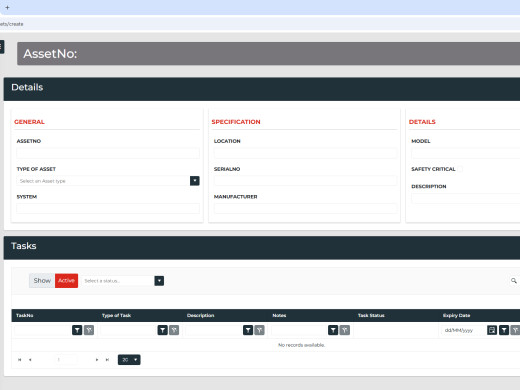Apply the Expiry Date column filter
Viewport: 520px width, 390px height.
(504, 330)
